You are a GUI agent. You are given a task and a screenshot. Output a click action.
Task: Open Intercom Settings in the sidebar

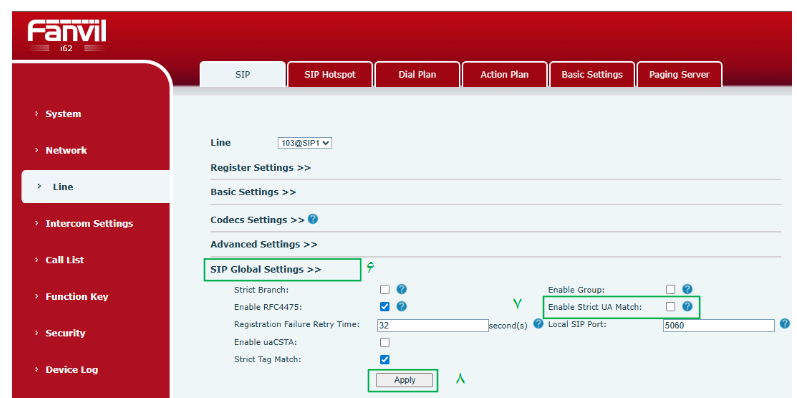click(x=89, y=224)
